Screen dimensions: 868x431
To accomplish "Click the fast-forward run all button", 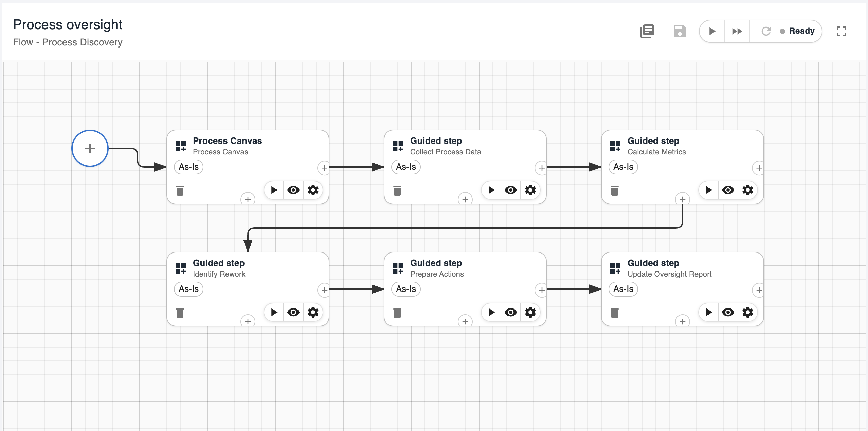I will (x=737, y=31).
